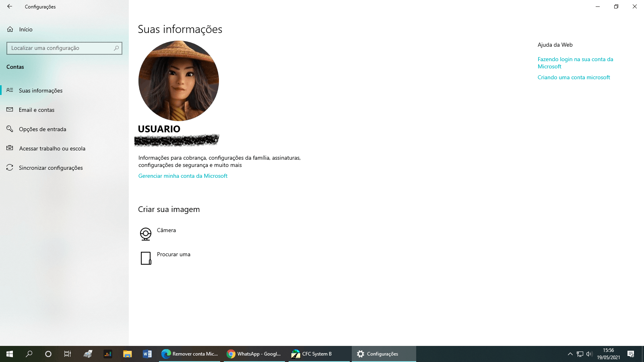Screen dimensions: 644x362
Task: Close the Configurações window
Action: (635, 6)
